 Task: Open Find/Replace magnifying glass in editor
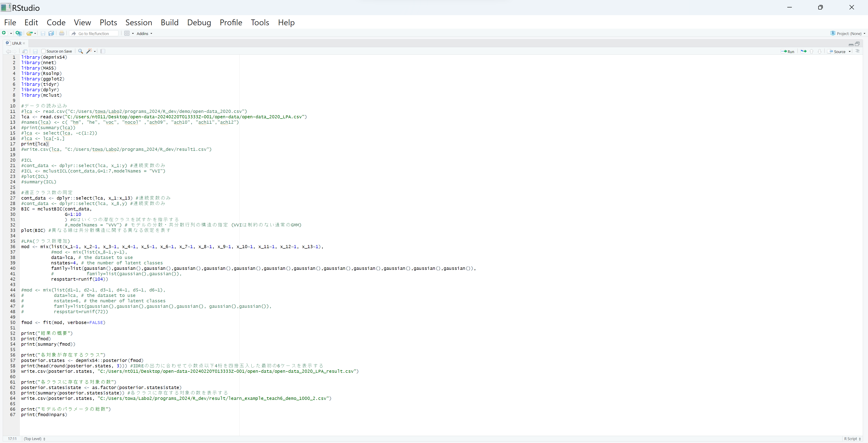tap(80, 51)
